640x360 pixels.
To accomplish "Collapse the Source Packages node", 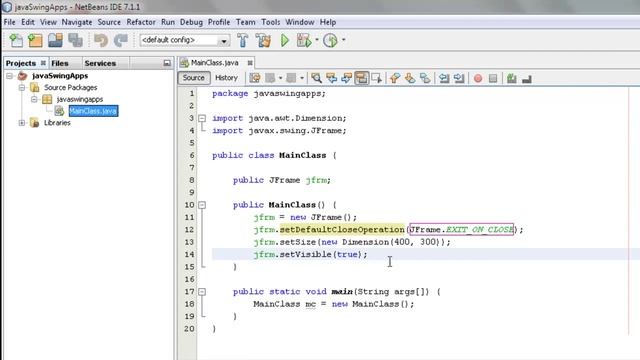I will coord(22,87).
